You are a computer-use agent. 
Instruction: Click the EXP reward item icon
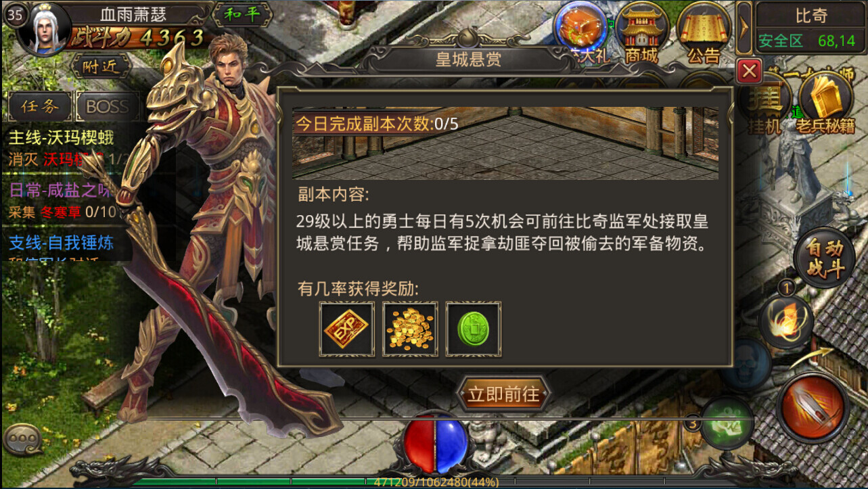click(347, 329)
